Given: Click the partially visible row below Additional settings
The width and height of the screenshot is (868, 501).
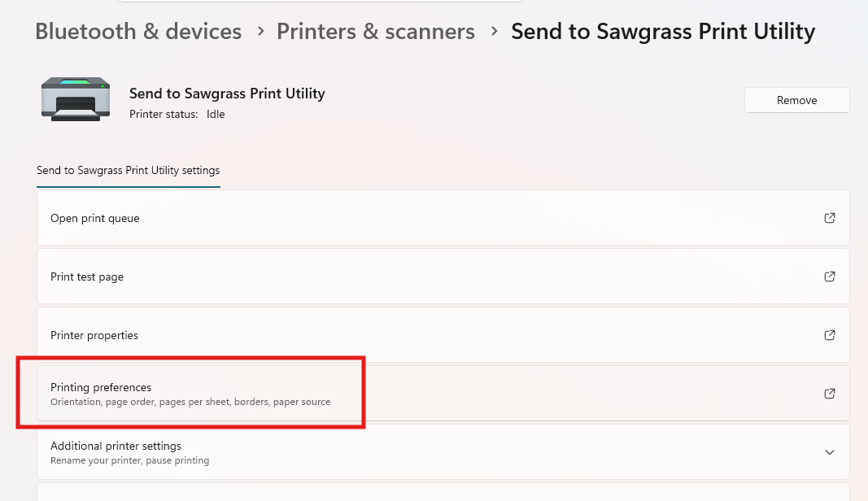Looking at the screenshot, I should tap(443, 492).
